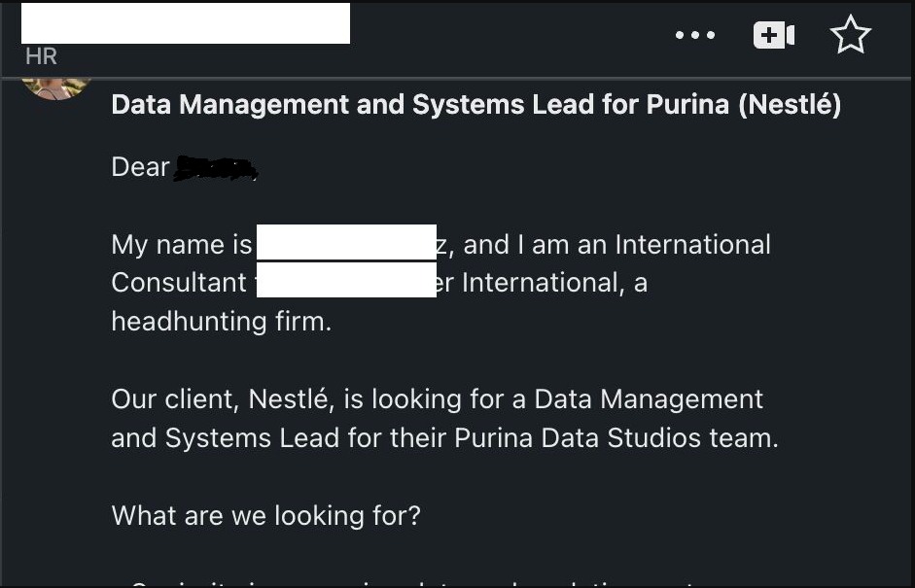Click the white redacted box after "My name is"
Image resolution: width=915 pixels, height=588 pixels.
(345, 243)
